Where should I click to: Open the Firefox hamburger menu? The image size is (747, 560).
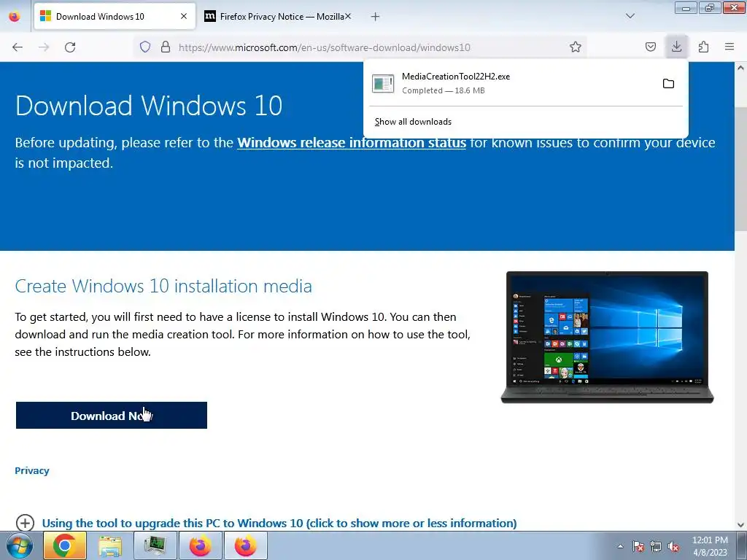click(x=729, y=47)
